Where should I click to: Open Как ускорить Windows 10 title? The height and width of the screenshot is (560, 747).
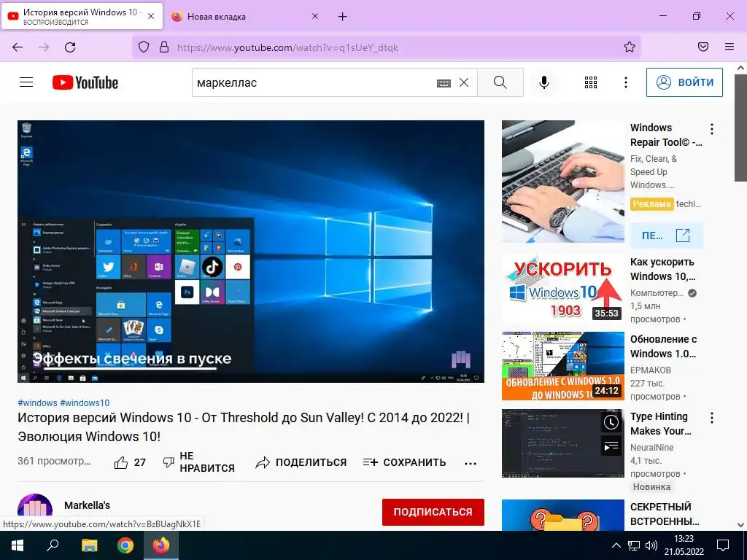pos(662,269)
